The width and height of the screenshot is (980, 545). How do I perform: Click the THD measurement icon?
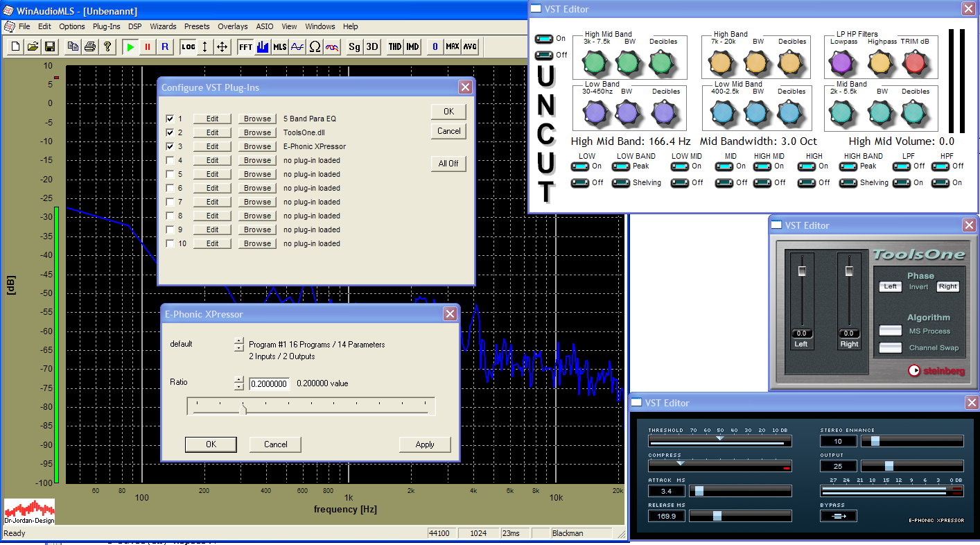394,46
